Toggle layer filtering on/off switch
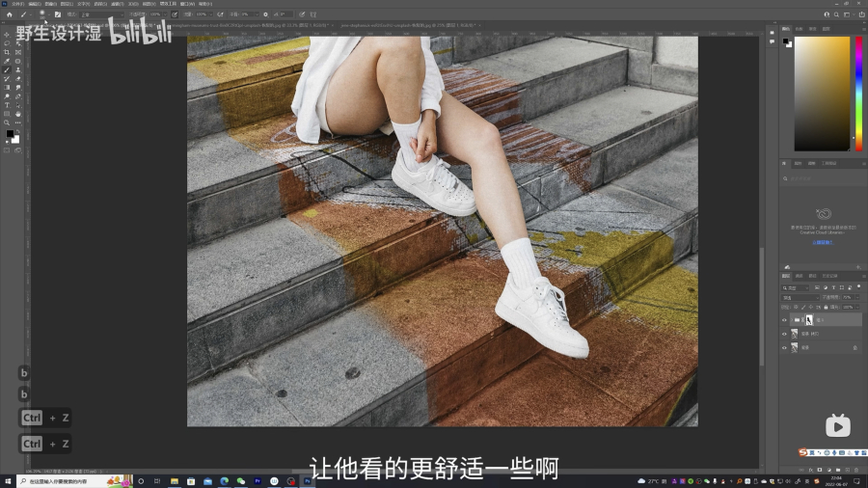This screenshot has width=868, height=488. coord(858,287)
